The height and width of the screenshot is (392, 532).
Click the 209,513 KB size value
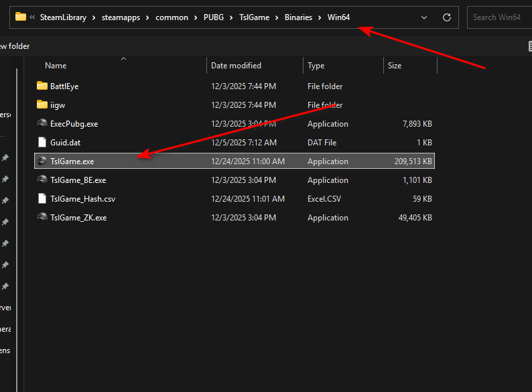point(413,161)
